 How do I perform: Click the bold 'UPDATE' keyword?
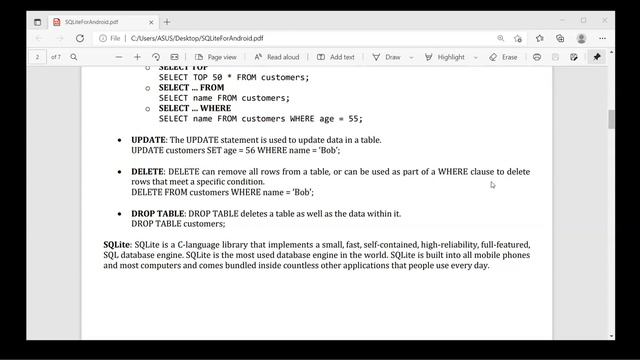coord(148,140)
